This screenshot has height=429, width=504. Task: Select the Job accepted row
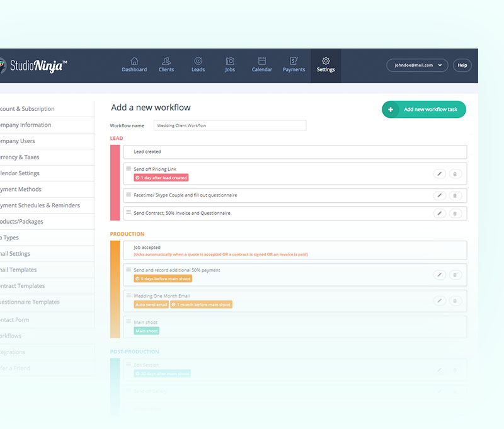(295, 250)
